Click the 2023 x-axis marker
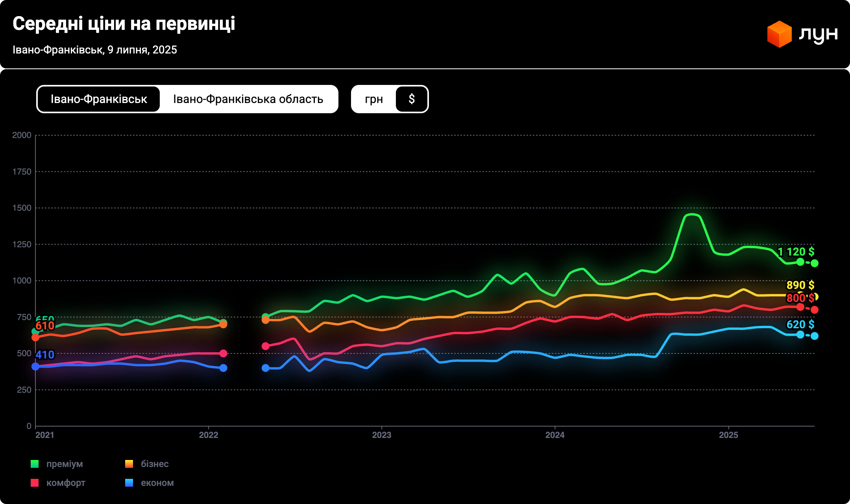850x504 pixels. tap(381, 435)
